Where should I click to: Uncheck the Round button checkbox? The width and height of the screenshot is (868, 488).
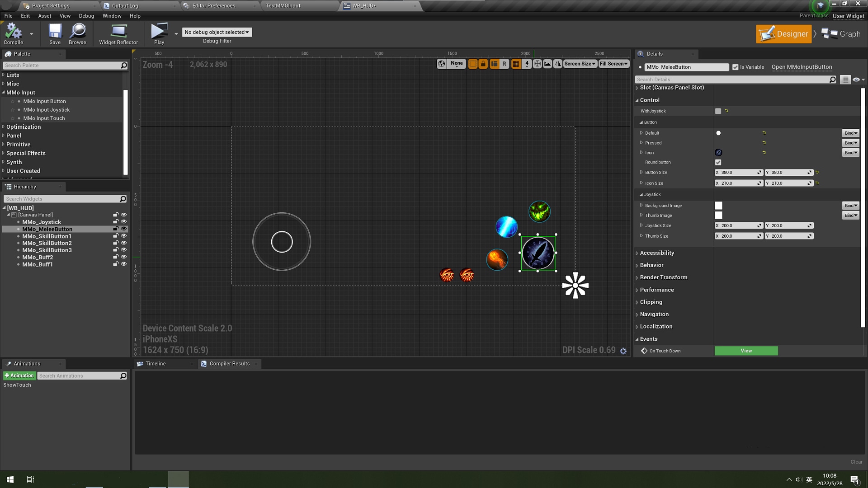(x=718, y=162)
